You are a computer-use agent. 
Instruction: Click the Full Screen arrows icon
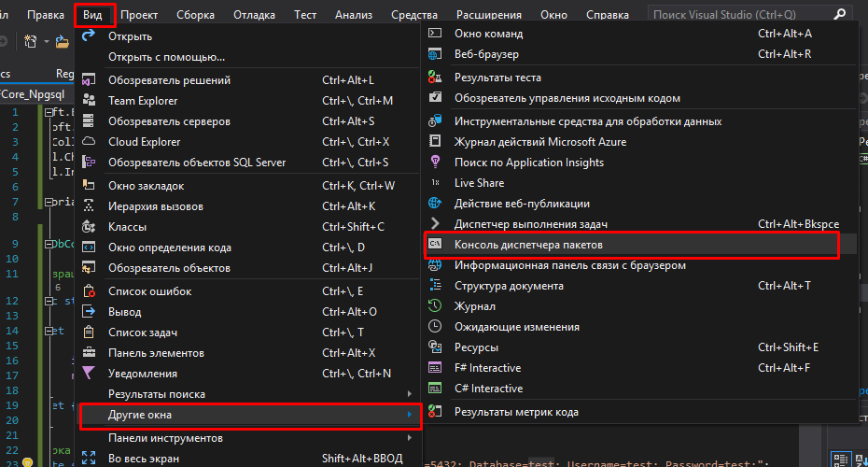click(x=89, y=458)
